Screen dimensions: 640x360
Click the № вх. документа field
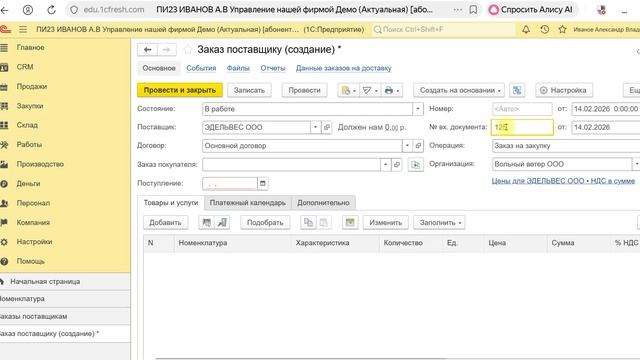522,127
